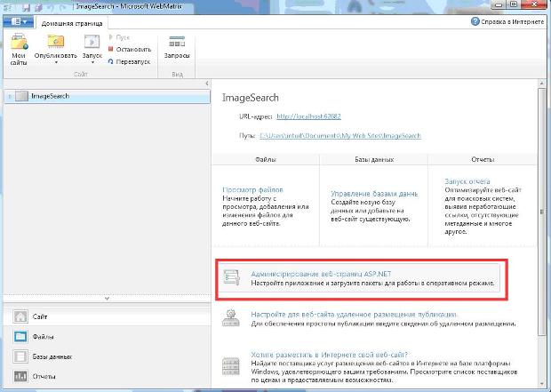Click the save icon in title bar
The image size is (551, 392).
[26, 7]
